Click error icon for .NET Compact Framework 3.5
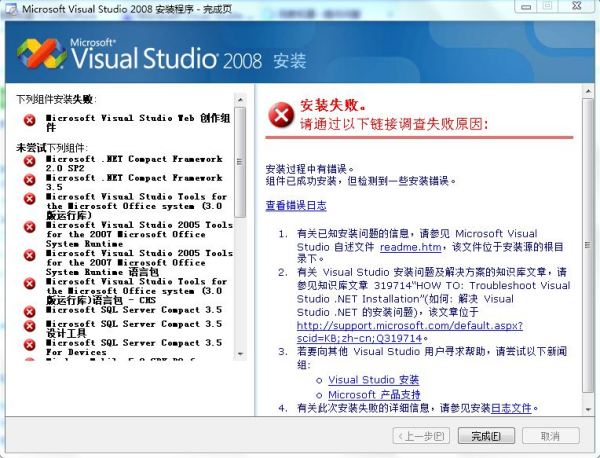 click(x=29, y=180)
